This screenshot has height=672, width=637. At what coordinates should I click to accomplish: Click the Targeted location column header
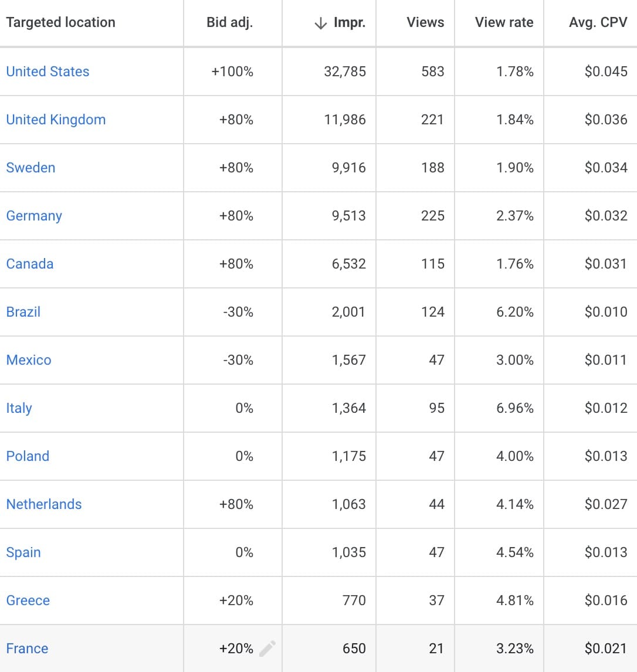[x=60, y=22]
